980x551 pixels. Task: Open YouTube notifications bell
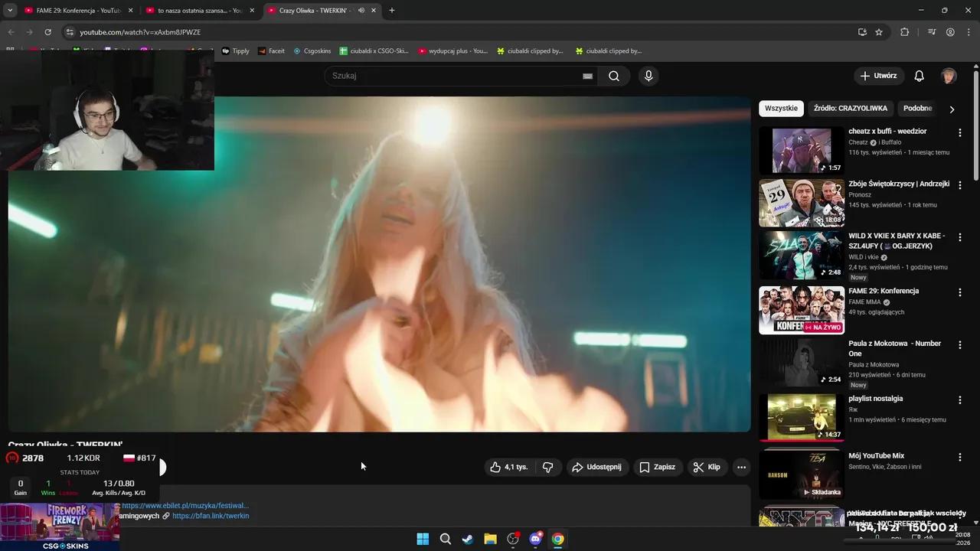[x=919, y=76]
